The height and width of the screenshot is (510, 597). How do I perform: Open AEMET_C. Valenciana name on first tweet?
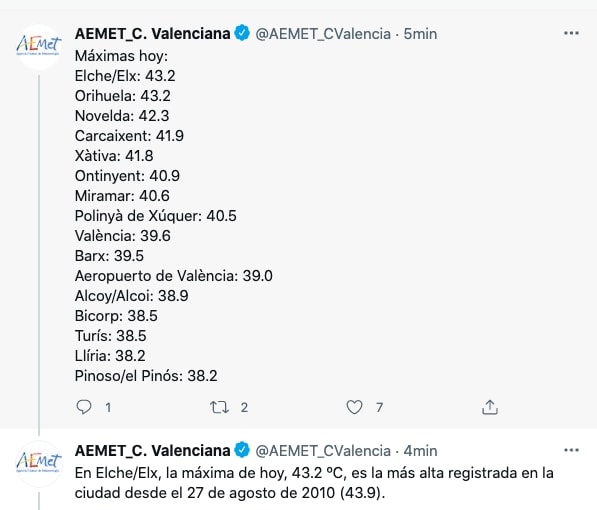click(152, 34)
